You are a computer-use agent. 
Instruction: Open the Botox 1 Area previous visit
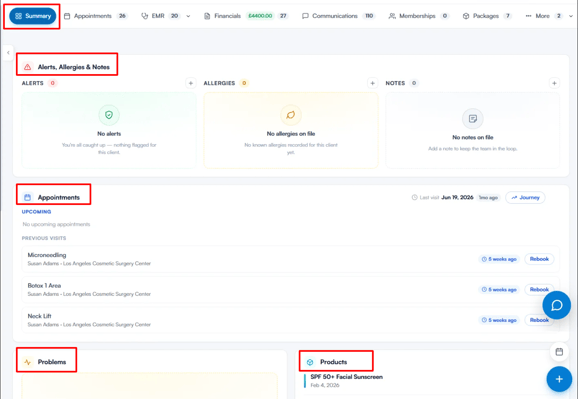click(290, 289)
